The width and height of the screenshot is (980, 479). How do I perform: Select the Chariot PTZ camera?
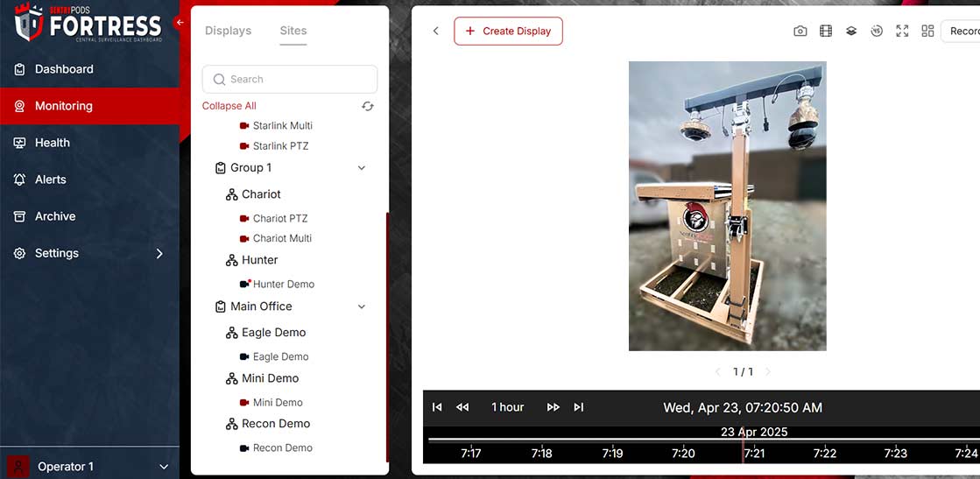tap(274, 218)
